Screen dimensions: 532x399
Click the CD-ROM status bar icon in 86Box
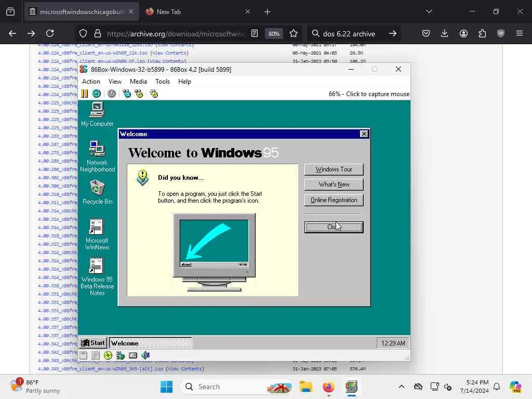click(x=108, y=355)
